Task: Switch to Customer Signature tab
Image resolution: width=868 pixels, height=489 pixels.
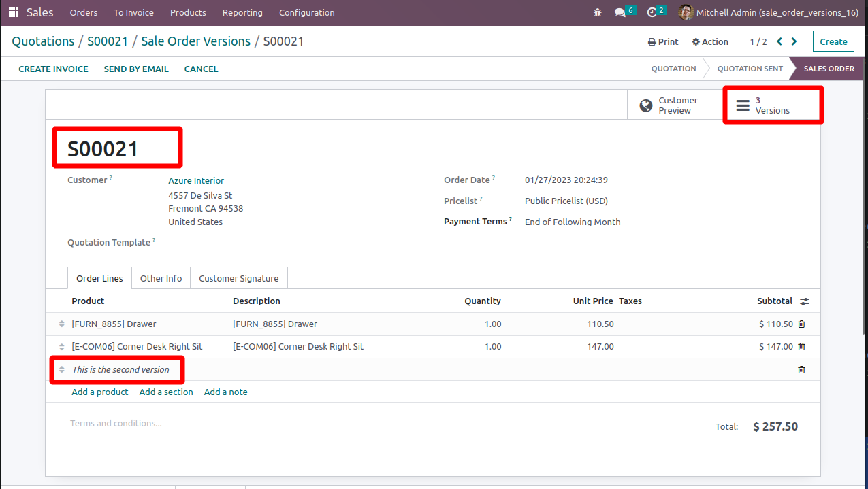Action: [x=239, y=278]
